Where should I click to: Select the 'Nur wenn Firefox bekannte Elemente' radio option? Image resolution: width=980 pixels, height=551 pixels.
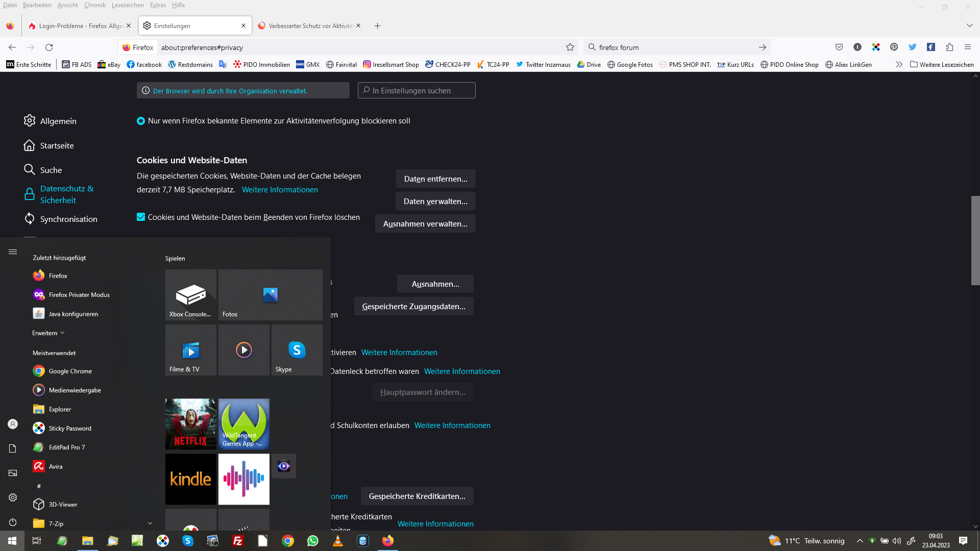pos(141,121)
